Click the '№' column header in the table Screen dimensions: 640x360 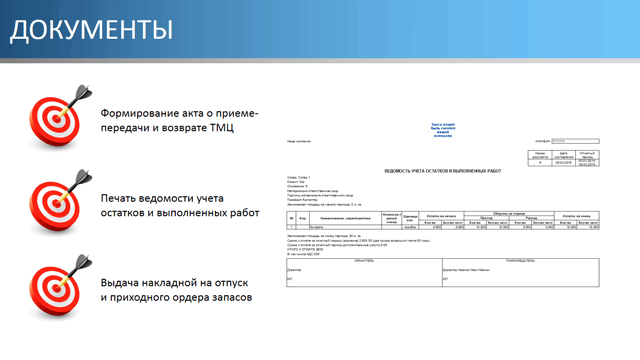click(x=291, y=218)
